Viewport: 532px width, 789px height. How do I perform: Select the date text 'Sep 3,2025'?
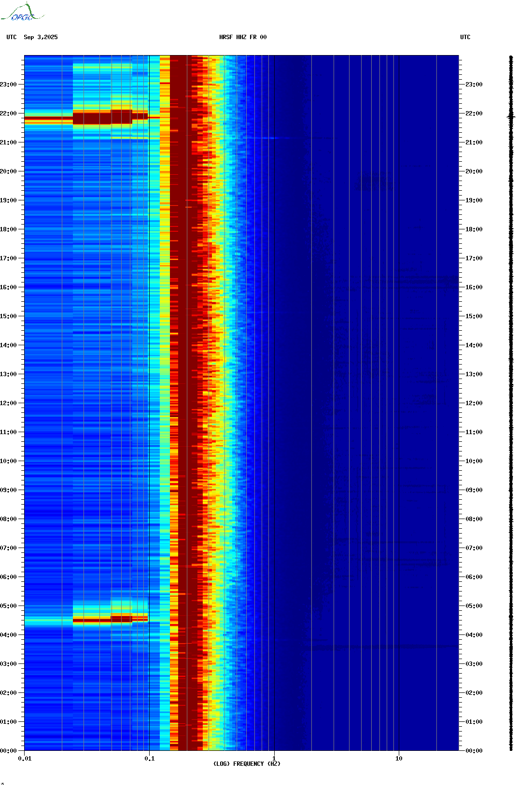tap(41, 37)
